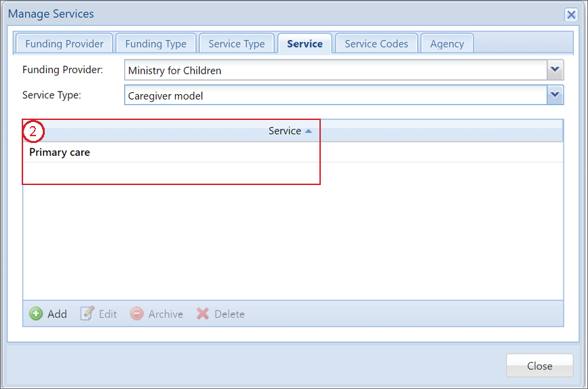Expand the Funding Provider dropdown arrow
Screen dimensions: 588x389
point(555,70)
